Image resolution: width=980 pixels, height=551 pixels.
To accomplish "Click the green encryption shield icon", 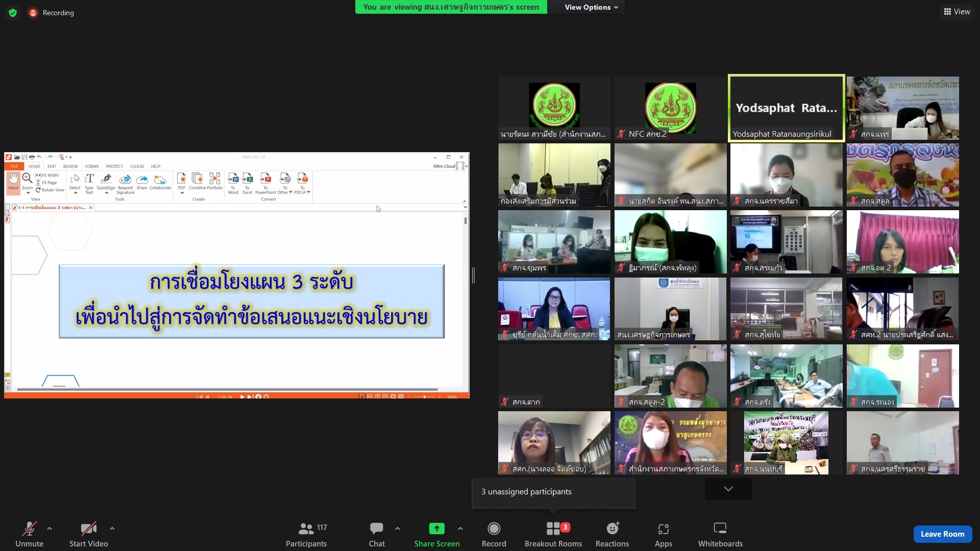I will pyautogui.click(x=13, y=13).
